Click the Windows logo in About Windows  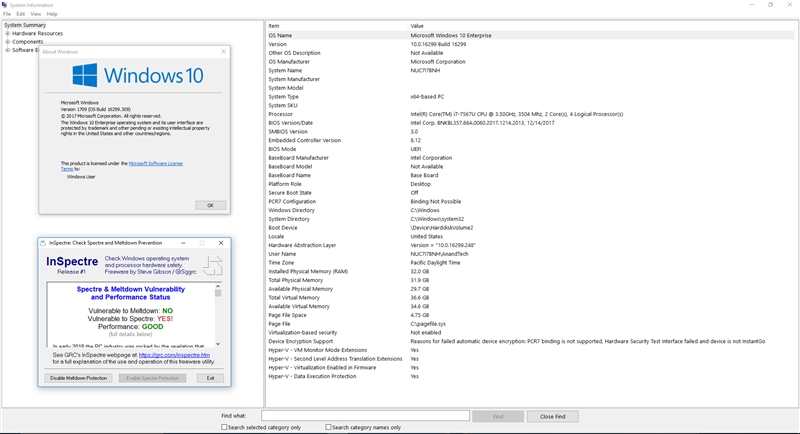[x=85, y=75]
